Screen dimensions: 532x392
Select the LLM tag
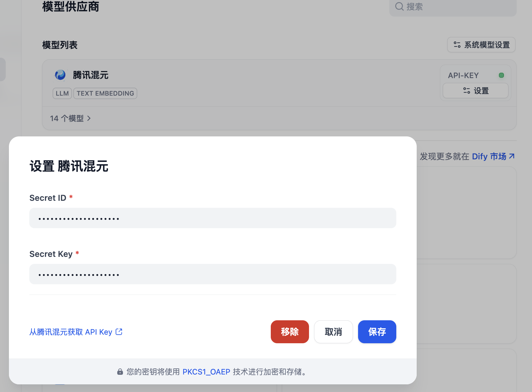(x=62, y=93)
